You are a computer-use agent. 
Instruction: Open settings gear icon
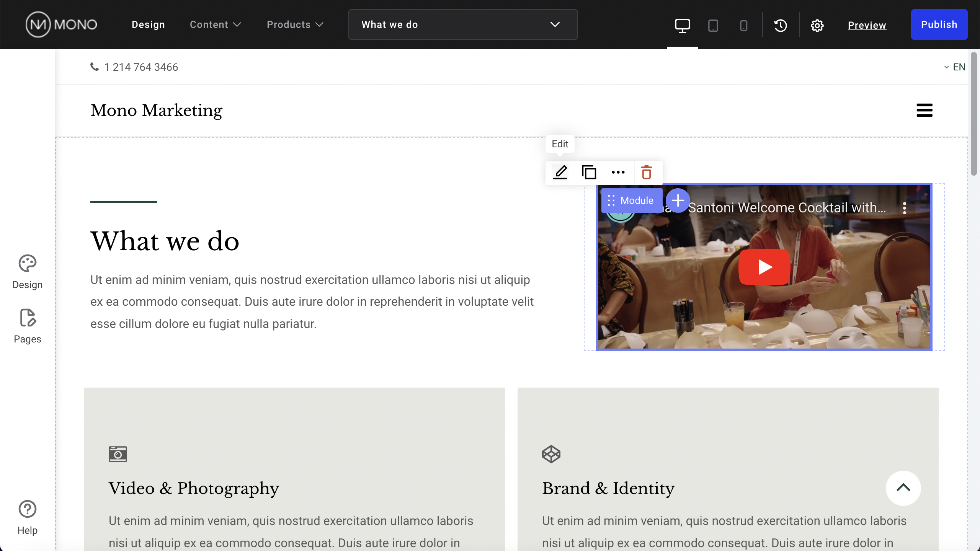click(x=817, y=26)
